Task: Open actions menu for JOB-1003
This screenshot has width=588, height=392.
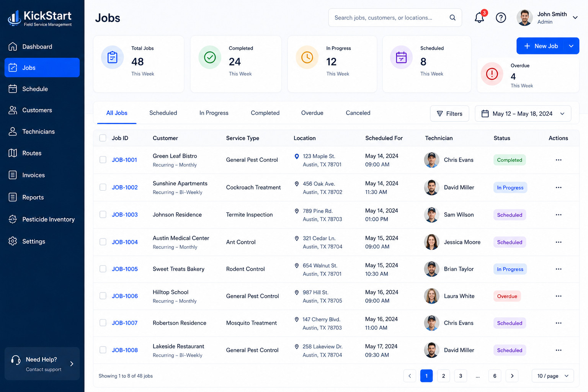Action: [559, 215]
